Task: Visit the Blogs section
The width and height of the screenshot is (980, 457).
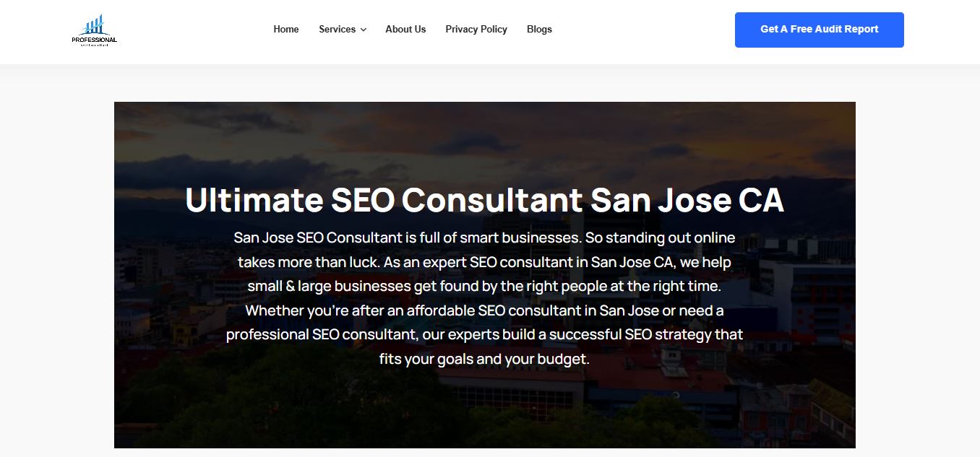Action: 539,30
